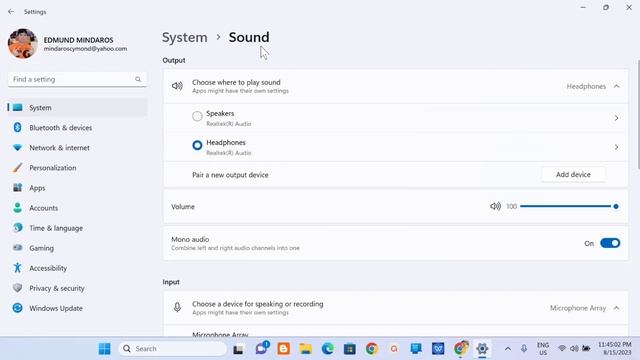Open Bluetooth & devices settings
The image size is (640, 360).
click(x=78, y=128)
